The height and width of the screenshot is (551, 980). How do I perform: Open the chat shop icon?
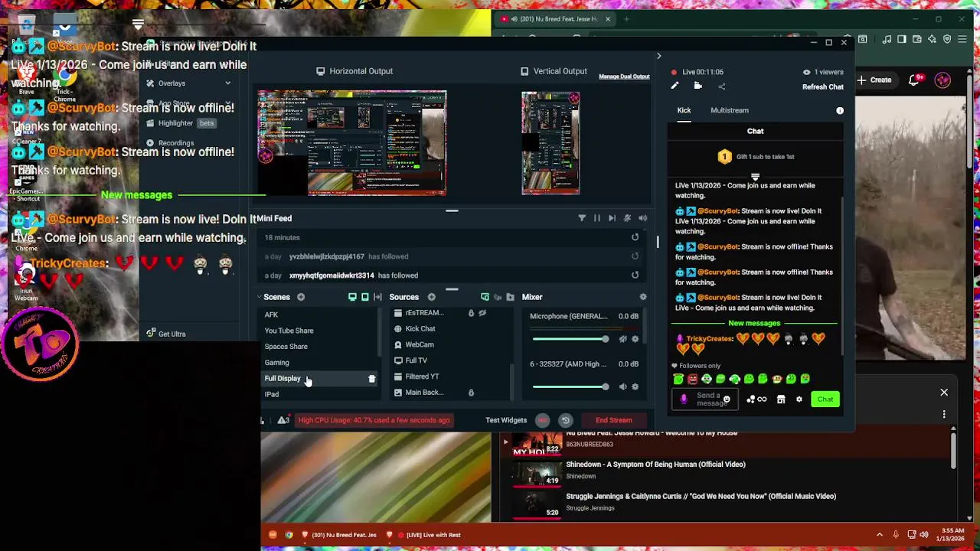[781, 399]
